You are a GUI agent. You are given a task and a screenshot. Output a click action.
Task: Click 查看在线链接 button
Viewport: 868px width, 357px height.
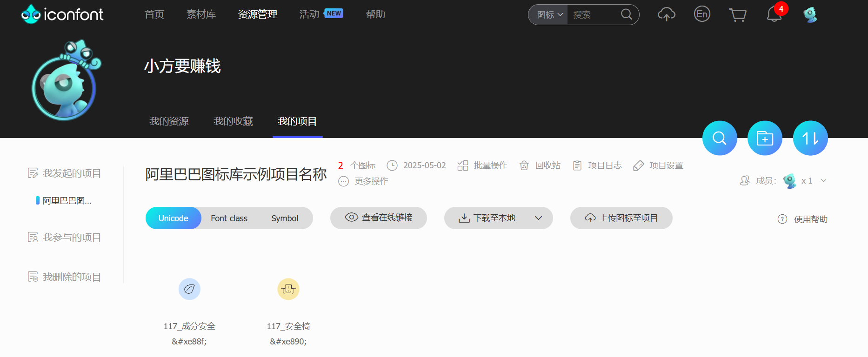click(379, 218)
